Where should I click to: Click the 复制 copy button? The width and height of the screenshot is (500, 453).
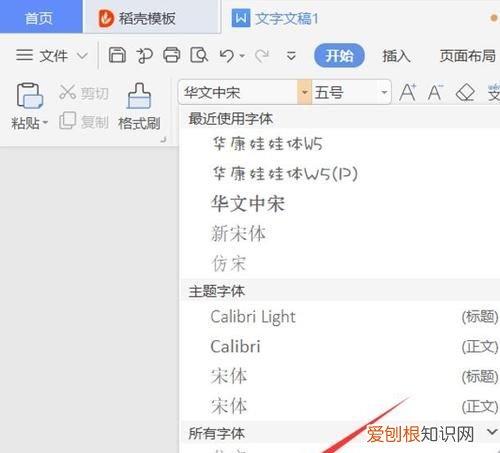click(x=84, y=121)
